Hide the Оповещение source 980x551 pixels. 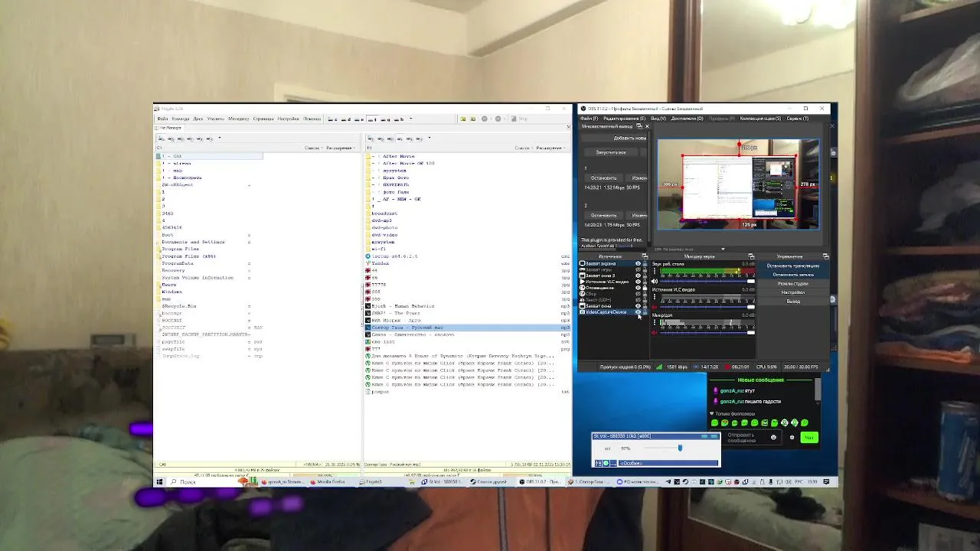click(x=638, y=288)
